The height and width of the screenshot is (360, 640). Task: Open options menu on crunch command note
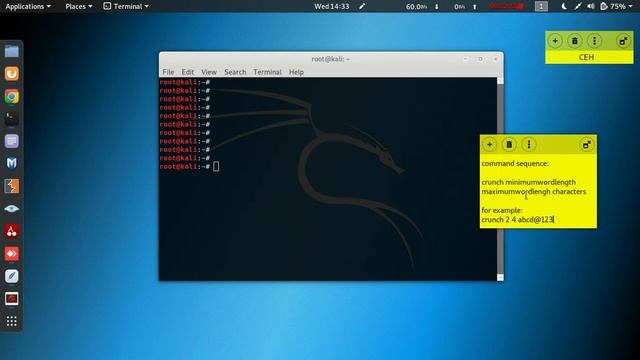tap(529, 144)
